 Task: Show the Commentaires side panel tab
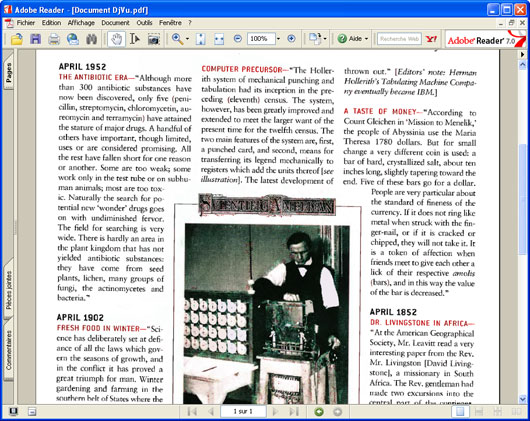pyautogui.click(x=9, y=350)
